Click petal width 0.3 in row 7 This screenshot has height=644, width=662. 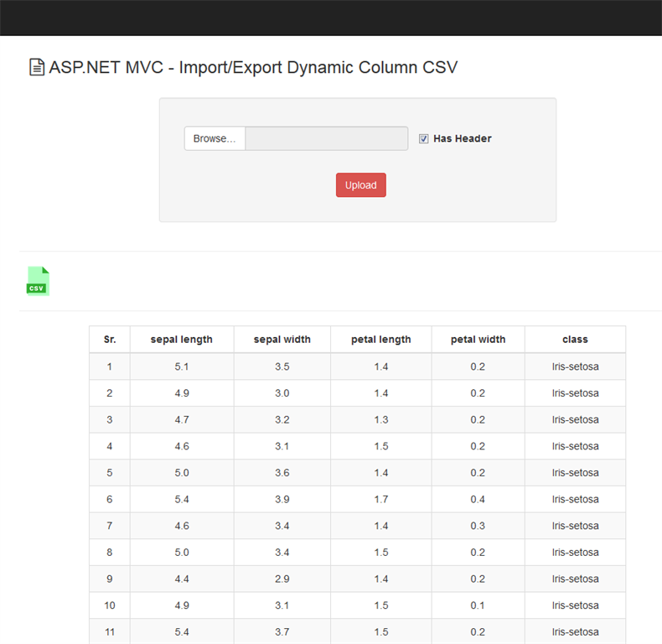pyautogui.click(x=478, y=526)
